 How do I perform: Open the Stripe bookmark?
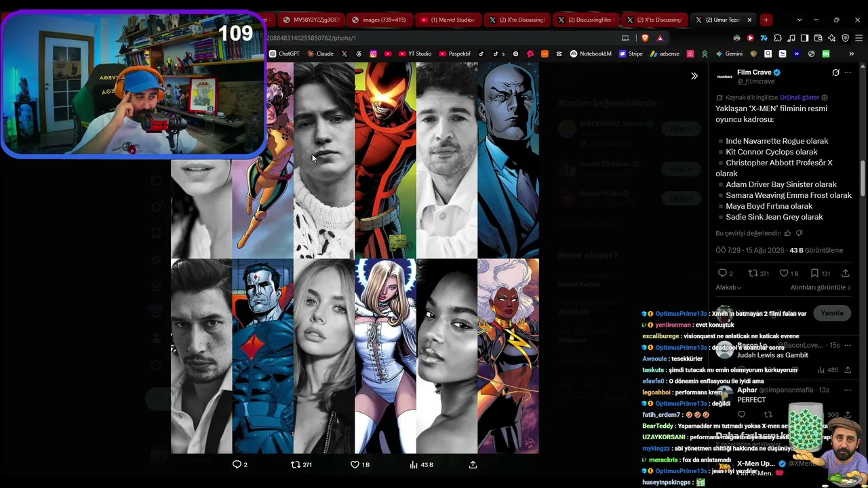pyautogui.click(x=630, y=54)
